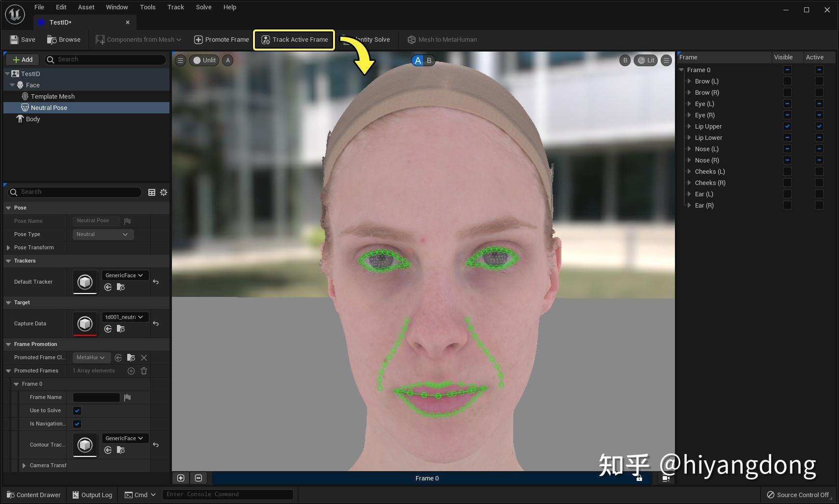Click the single B view button

(x=625, y=60)
